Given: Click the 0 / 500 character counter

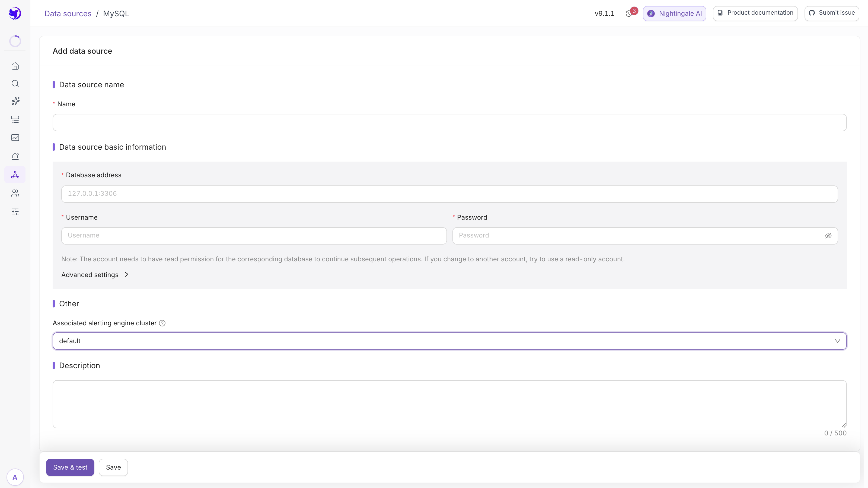Looking at the screenshot, I should tap(835, 433).
